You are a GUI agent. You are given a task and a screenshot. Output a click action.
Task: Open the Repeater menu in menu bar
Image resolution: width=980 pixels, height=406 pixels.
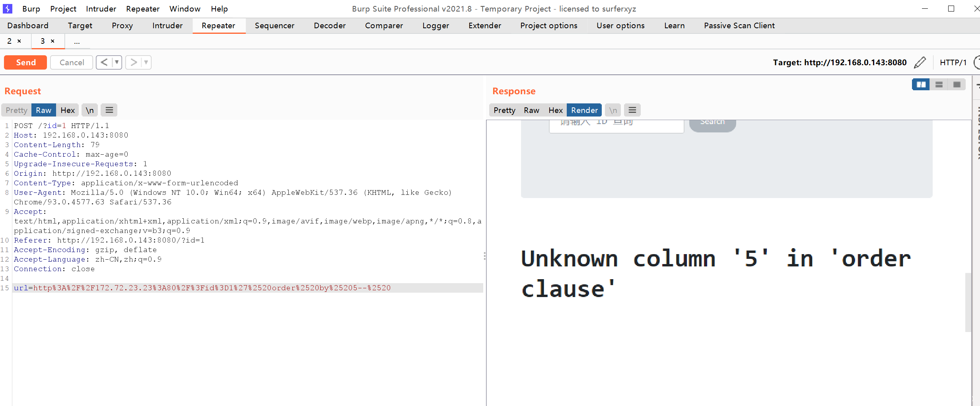pyautogui.click(x=143, y=9)
